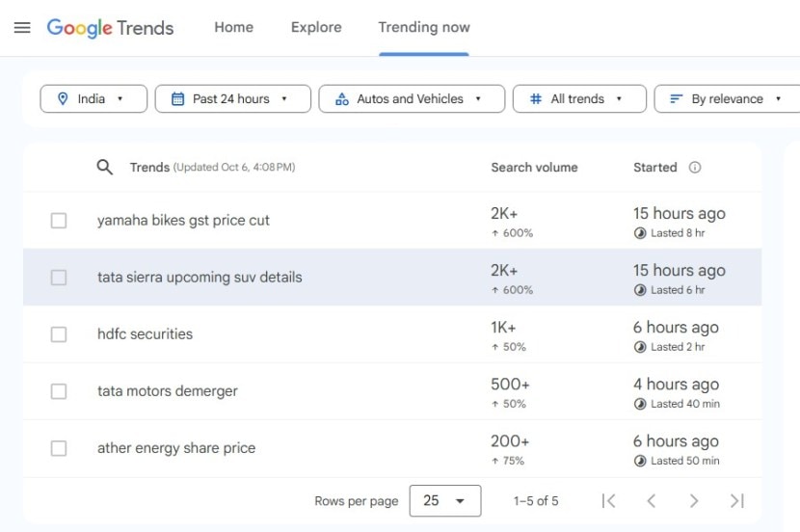The height and width of the screenshot is (532, 800).
Task: Click the search magnifier icon beside Trends
Action: tap(105, 167)
